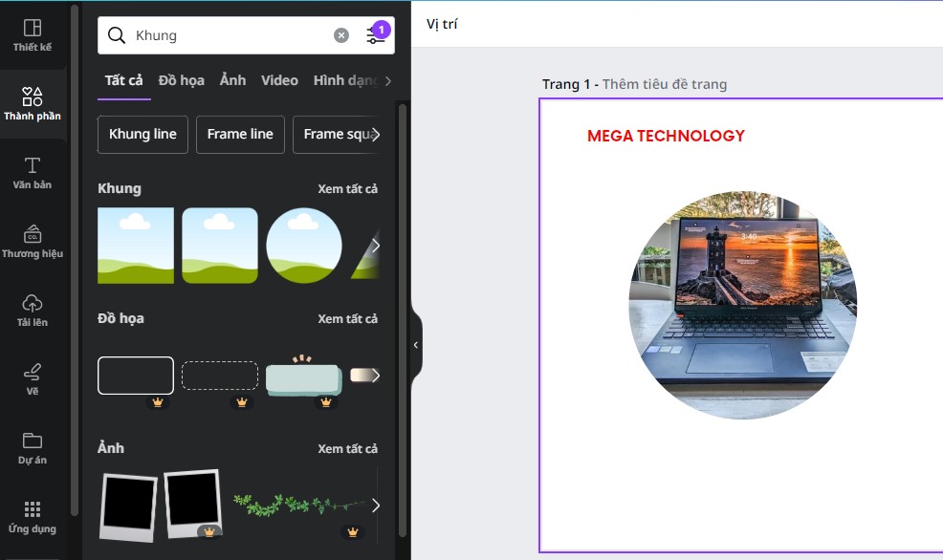943x560 pixels.
Task: Advance the Khung frames row with its arrow
Action: pos(375,246)
